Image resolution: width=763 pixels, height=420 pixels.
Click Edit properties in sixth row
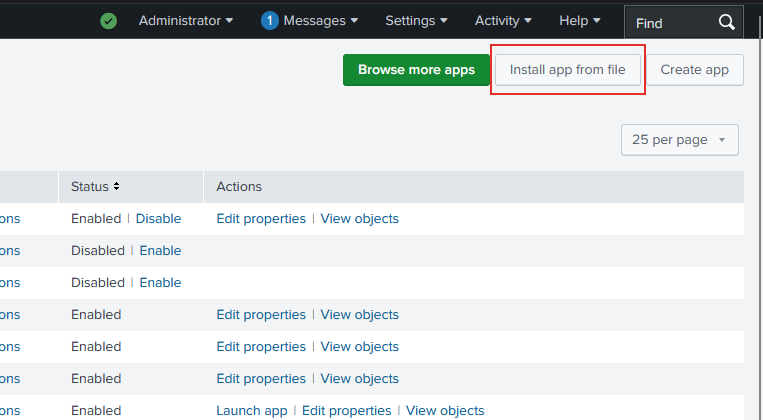coord(261,379)
